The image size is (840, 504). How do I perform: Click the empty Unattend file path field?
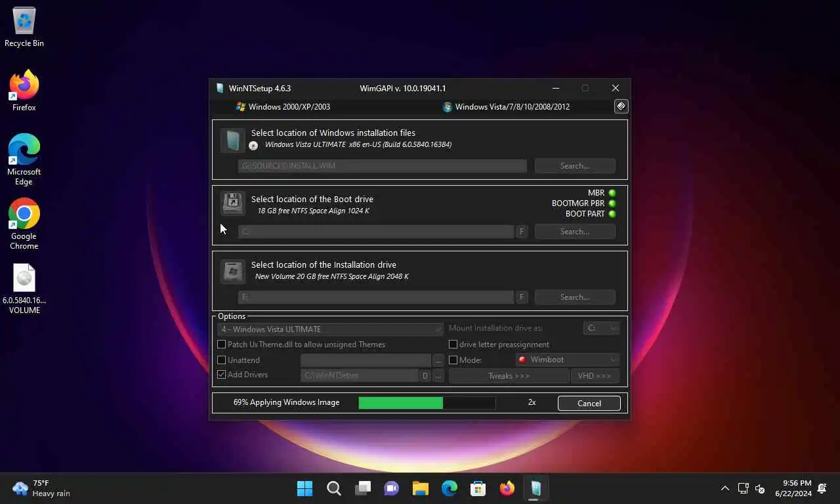coord(366,360)
